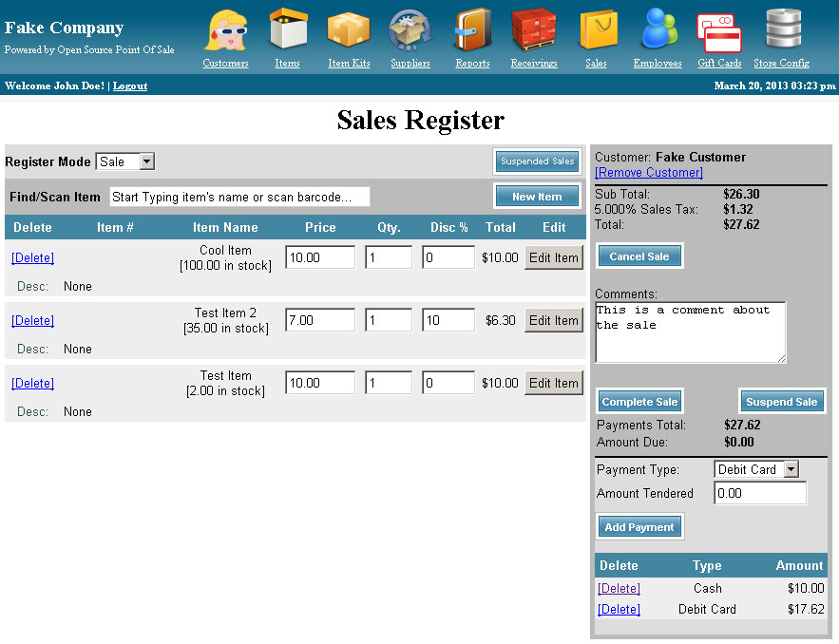Click the Fake Customer name
The height and width of the screenshot is (644, 839).
701,157
